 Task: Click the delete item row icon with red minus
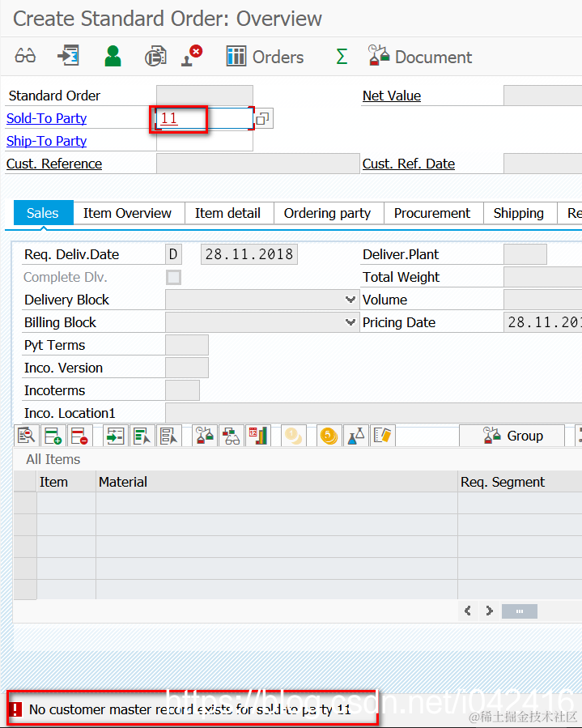[x=80, y=436]
